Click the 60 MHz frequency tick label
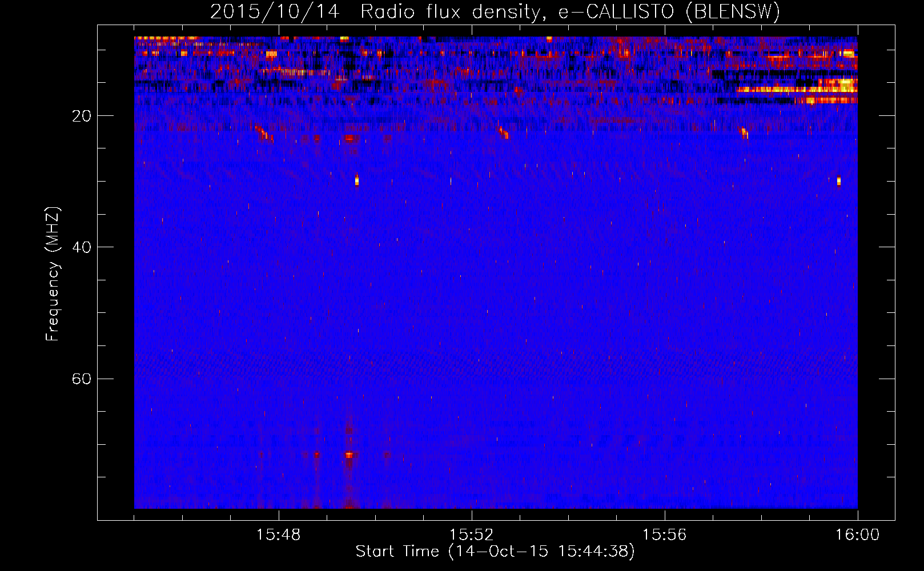The width and height of the screenshot is (924, 571). (x=82, y=379)
